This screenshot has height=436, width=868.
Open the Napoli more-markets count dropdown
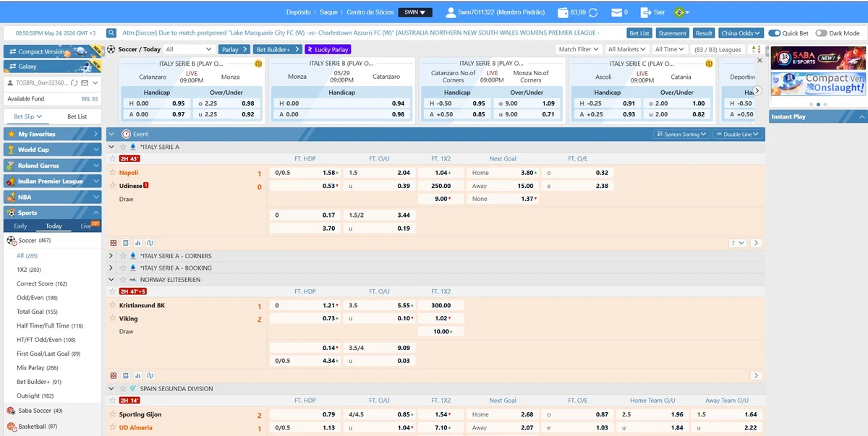click(738, 243)
